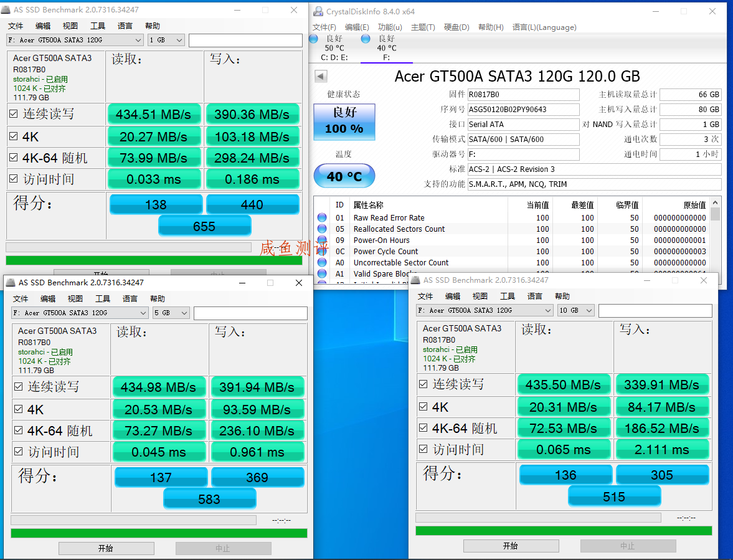Click the empty text box in the 1 GB window
Viewport: 733px width, 560px height.
(x=245, y=40)
